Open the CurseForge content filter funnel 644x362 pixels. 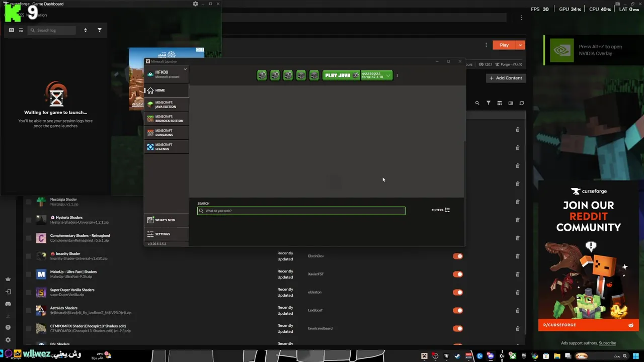tap(489, 103)
